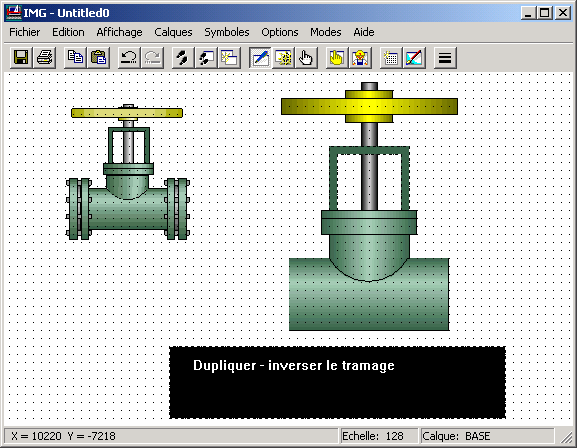
Task: Click the black footprints icon
Action: tap(183, 58)
